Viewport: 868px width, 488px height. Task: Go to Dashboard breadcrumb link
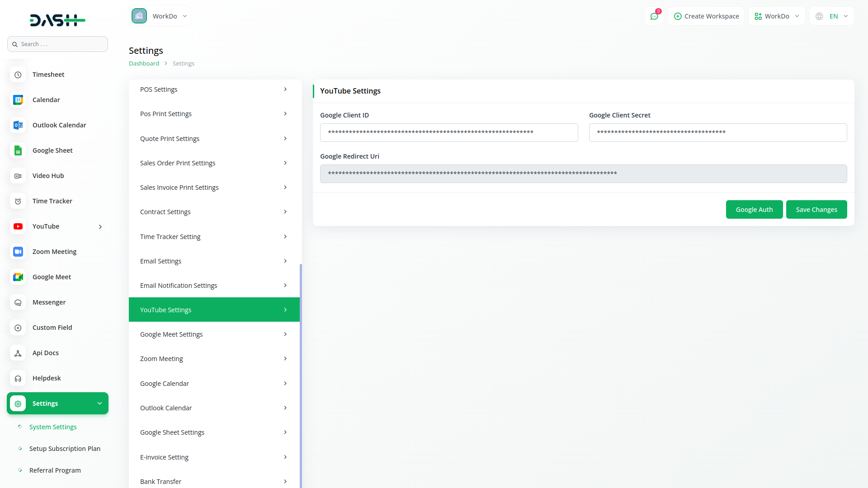point(144,64)
